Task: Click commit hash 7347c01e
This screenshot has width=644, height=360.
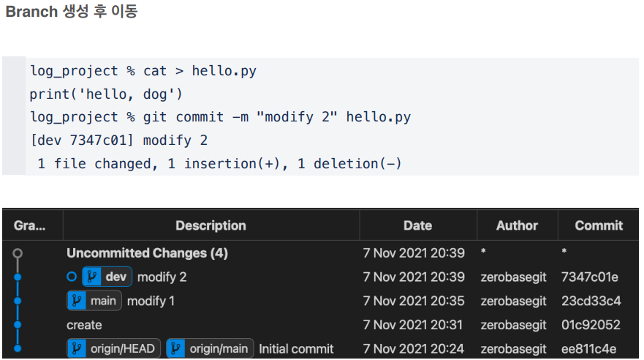Action: (590, 277)
